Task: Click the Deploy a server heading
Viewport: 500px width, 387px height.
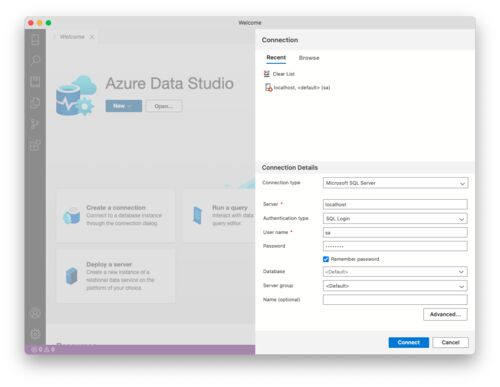Action: (x=109, y=264)
